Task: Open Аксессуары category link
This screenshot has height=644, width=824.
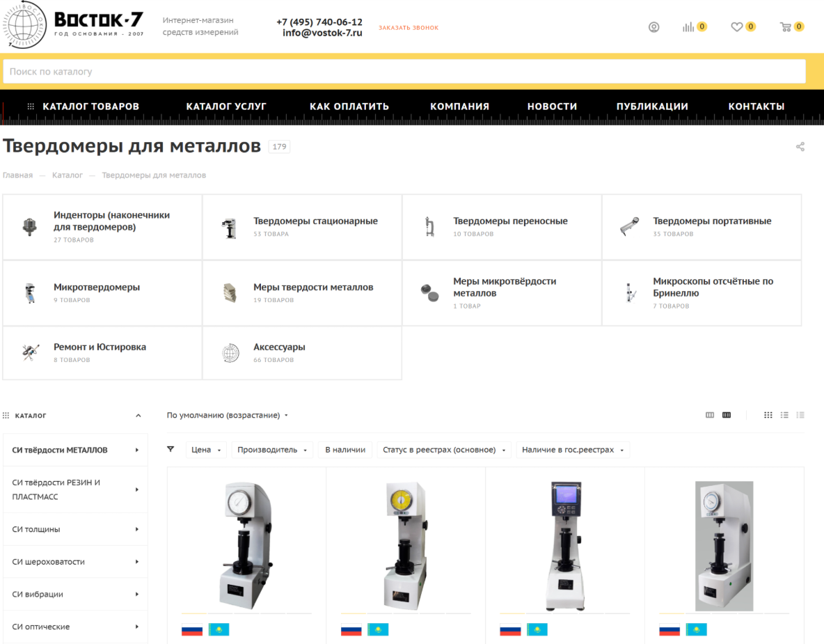Action: (279, 347)
